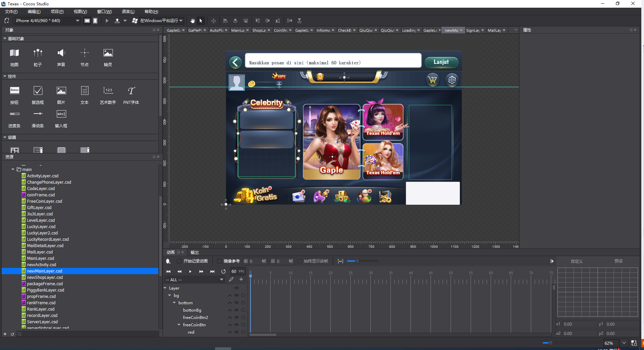Hide the bottonBg layer visibility
644x350 pixels.
(x=236, y=310)
